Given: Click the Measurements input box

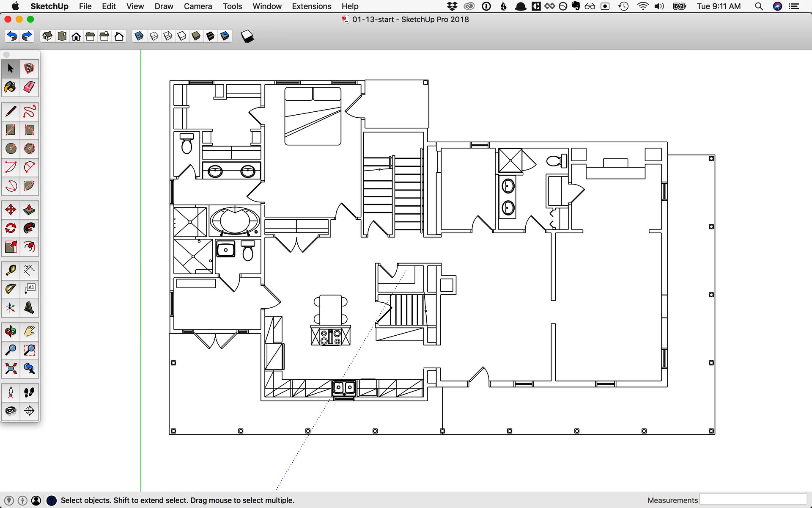Looking at the screenshot, I should (753, 500).
